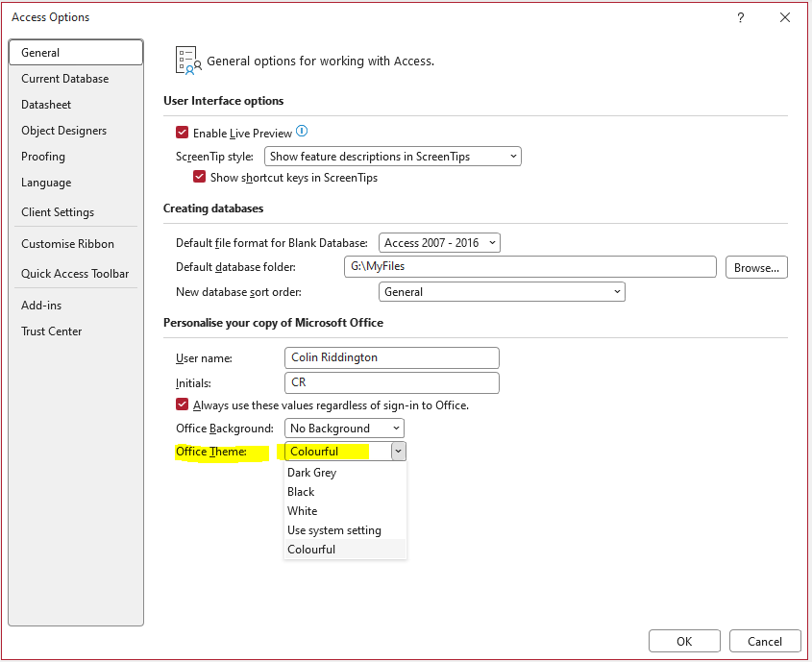
Task: Choose Use system setting theme
Action: (x=345, y=530)
